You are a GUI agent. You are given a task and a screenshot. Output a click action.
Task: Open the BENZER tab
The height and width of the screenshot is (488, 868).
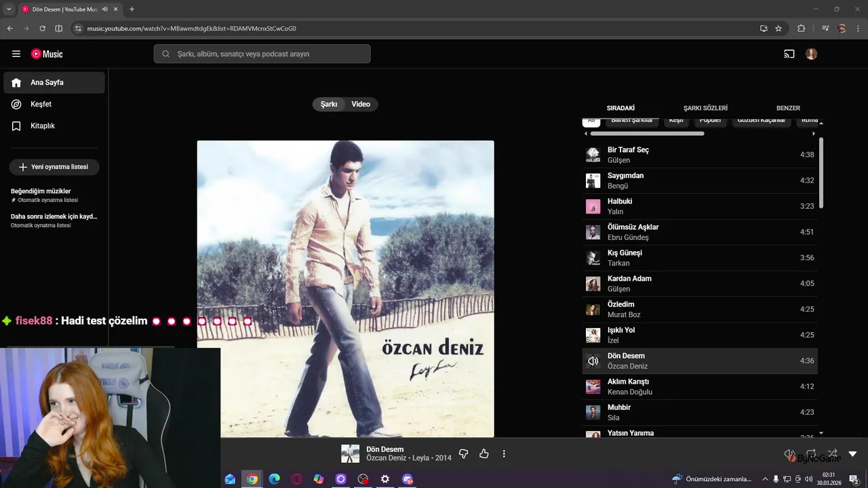click(788, 108)
